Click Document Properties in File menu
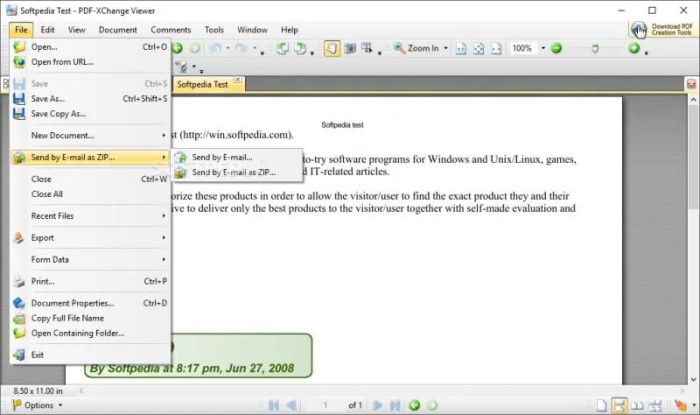 coord(72,303)
